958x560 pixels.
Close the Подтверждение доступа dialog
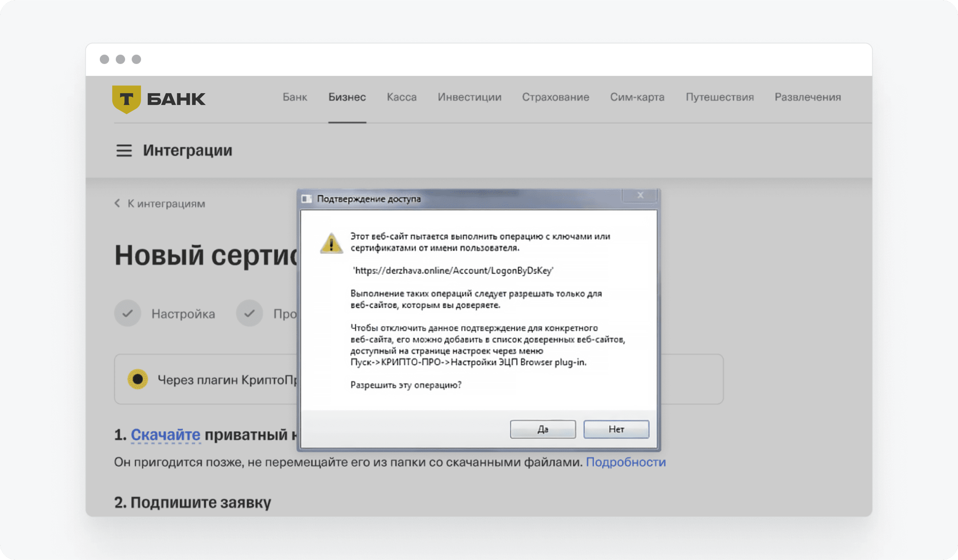tap(640, 195)
